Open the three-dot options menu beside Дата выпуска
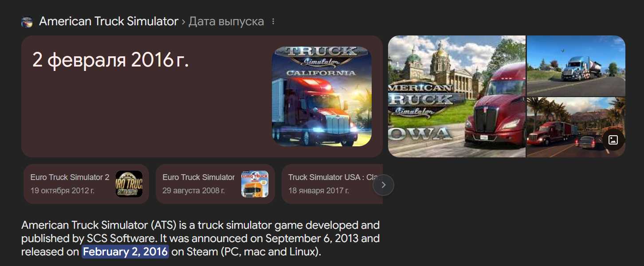The image size is (644, 266). pos(273,21)
